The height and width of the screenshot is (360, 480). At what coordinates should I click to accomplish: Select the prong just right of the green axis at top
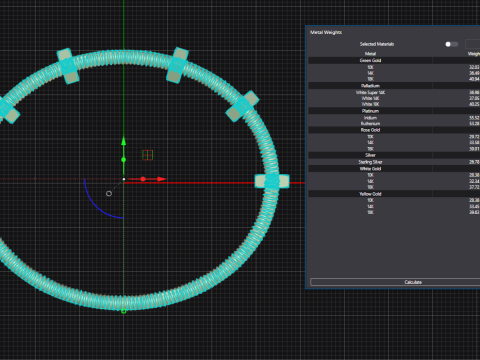point(177,65)
